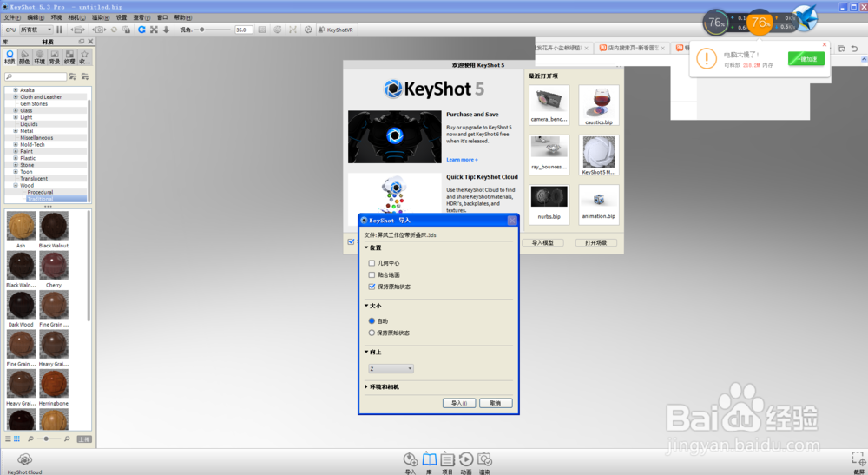Check the Snap to Ground (贴合地面) checkbox
Viewport: 868px width, 475px height.
pos(372,274)
